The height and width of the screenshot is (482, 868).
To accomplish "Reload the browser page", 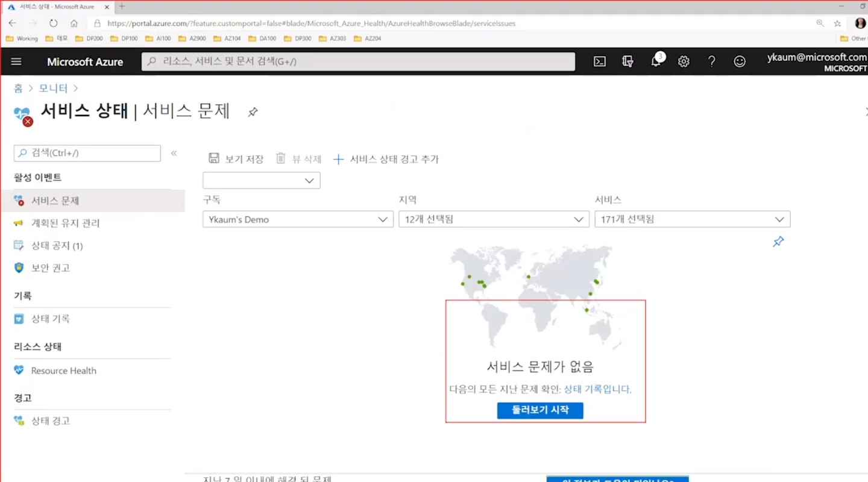I will click(x=53, y=23).
